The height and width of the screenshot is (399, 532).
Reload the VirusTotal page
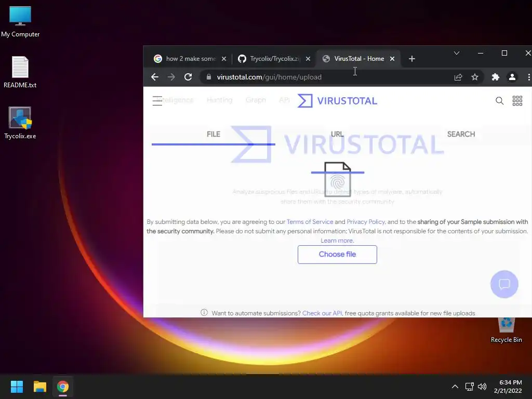click(x=188, y=77)
